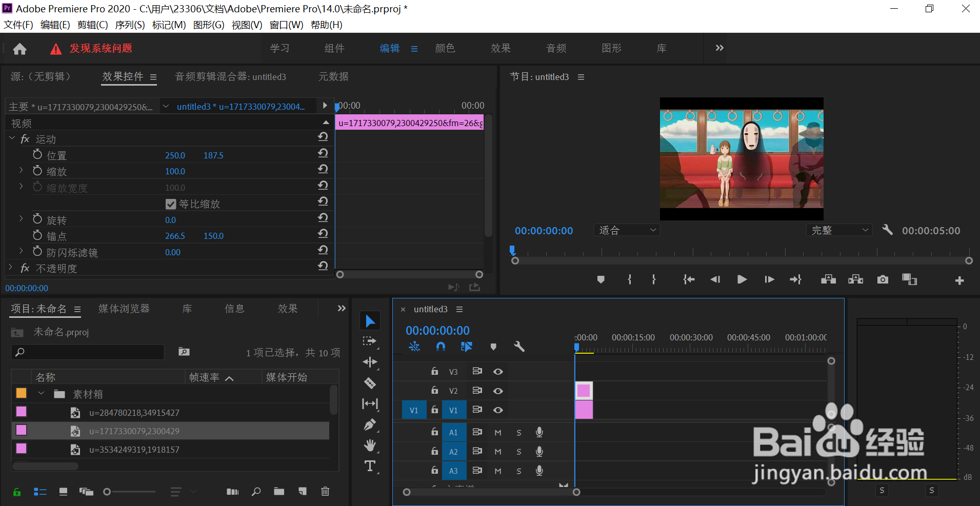Toggle animation stopwatch for Position
This screenshot has height=506, width=980.
click(37, 155)
